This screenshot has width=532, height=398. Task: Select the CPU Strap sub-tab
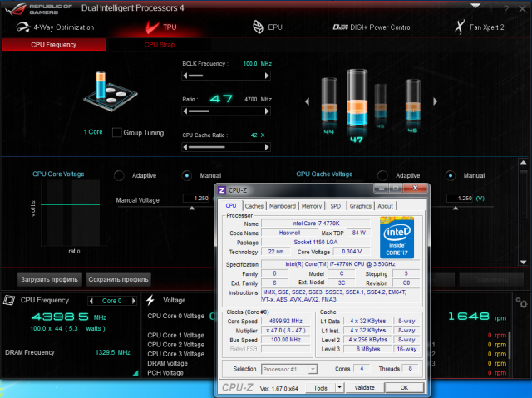pos(159,45)
